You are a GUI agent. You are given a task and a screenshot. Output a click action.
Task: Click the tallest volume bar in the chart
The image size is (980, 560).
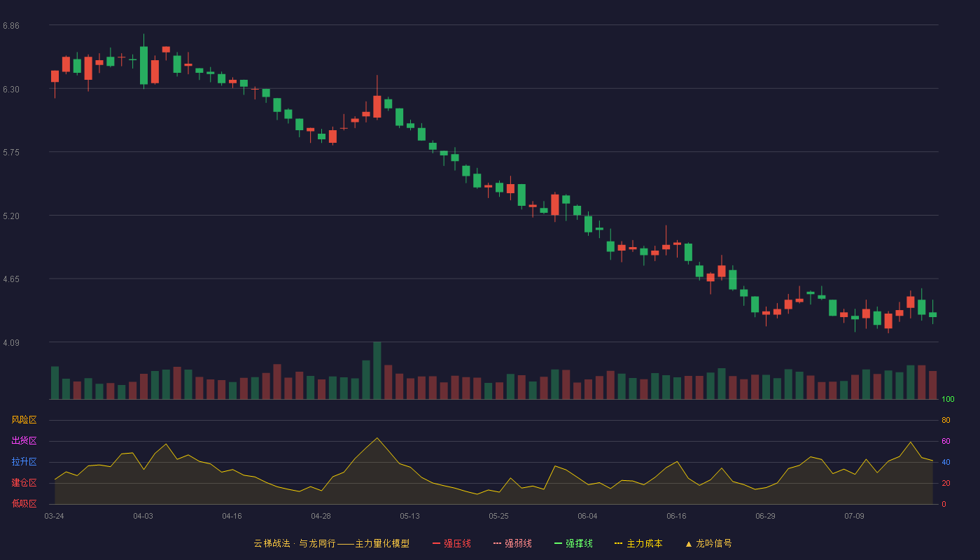(x=377, y=370)
